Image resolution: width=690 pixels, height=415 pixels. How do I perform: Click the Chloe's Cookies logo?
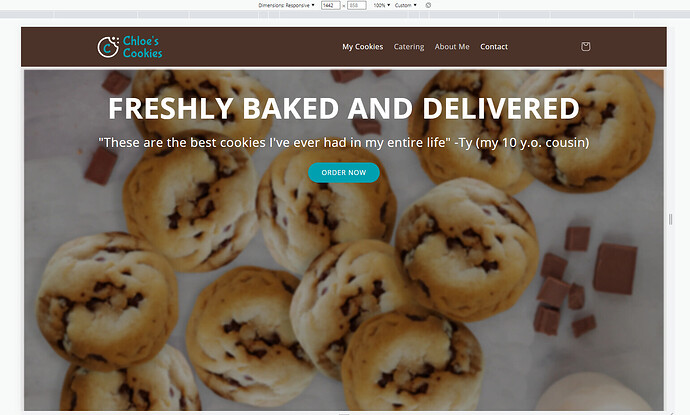click(x=130, y=47)
